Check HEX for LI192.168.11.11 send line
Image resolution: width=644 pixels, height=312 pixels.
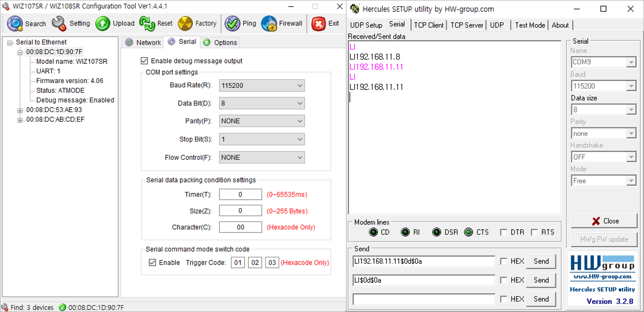point(504,261)
